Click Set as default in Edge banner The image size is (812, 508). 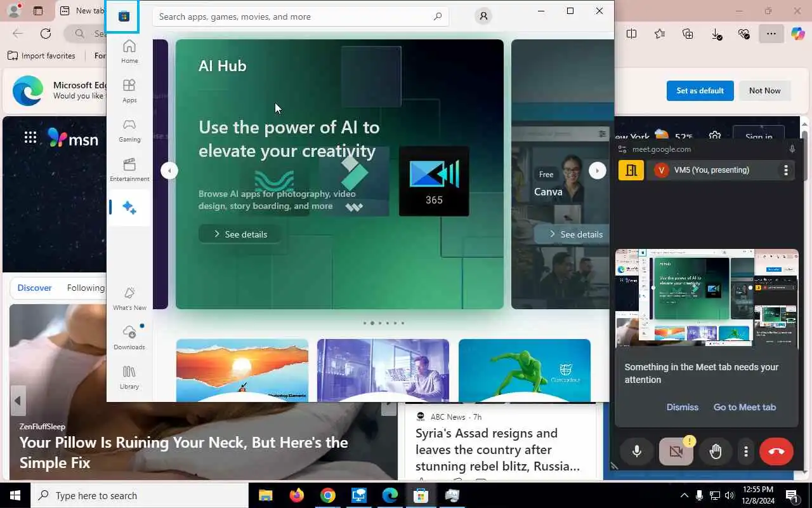click(700, 91)
